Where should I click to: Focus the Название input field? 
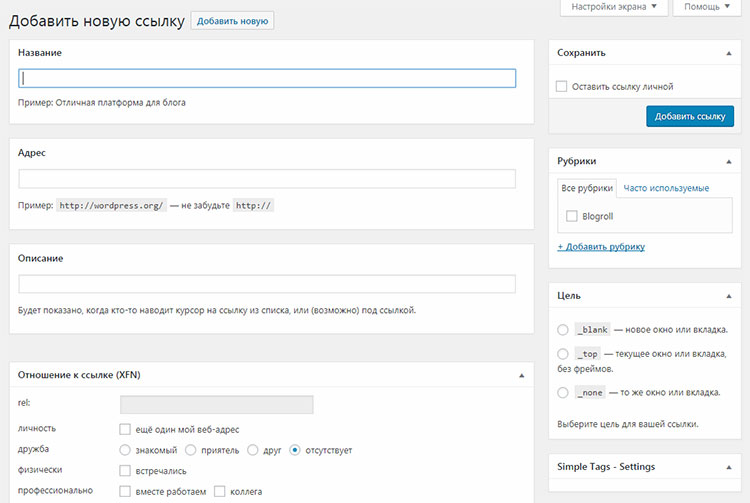(267, 78)
